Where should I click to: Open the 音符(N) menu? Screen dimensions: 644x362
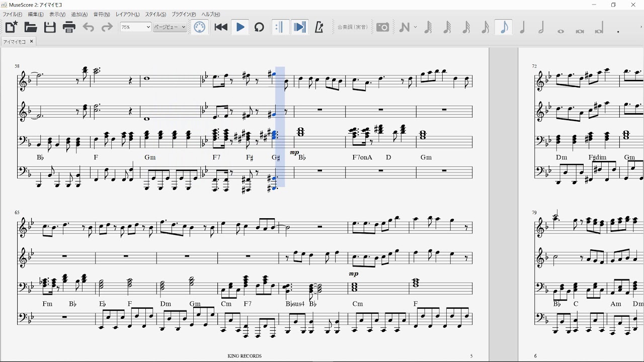(x=102, y=15)
